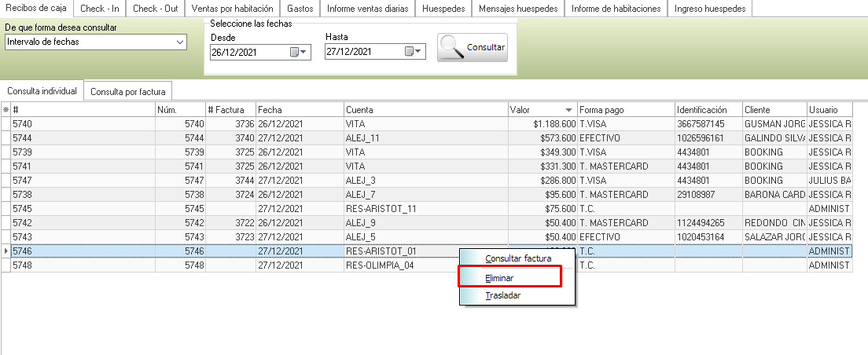Click the magnifying glass Consultar button

click(x=473, y=47)
